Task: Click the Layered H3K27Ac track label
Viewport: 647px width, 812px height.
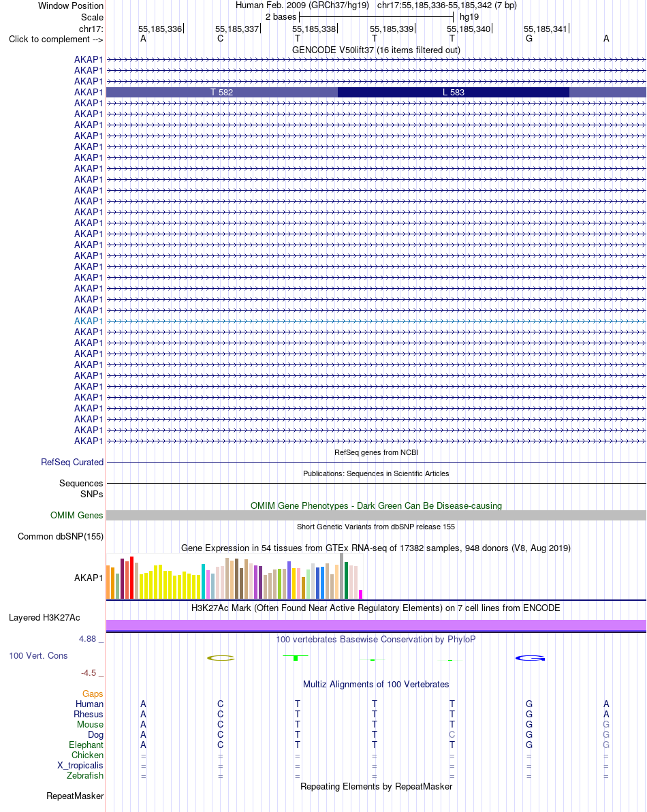Action: coord(44,618)
